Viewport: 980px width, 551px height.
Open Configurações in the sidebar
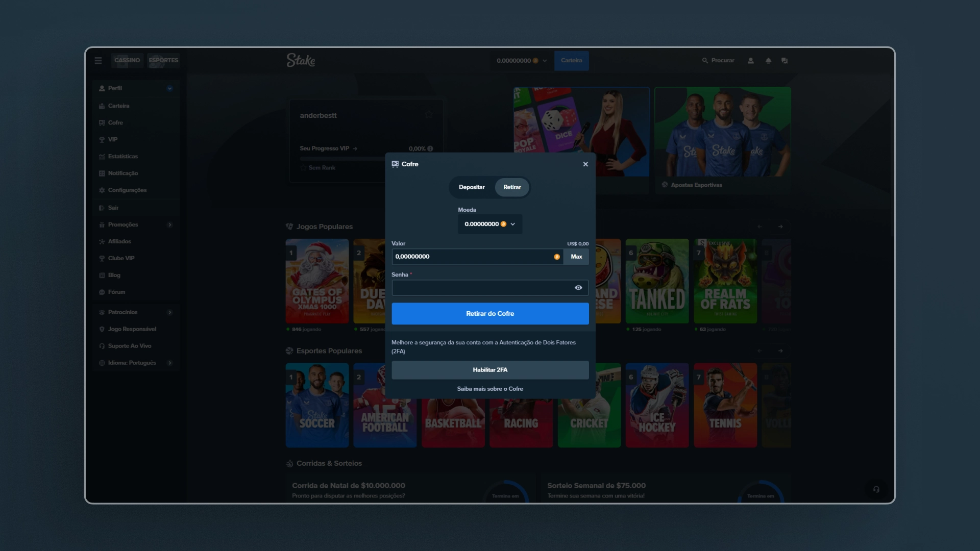(x=136, y=190)
